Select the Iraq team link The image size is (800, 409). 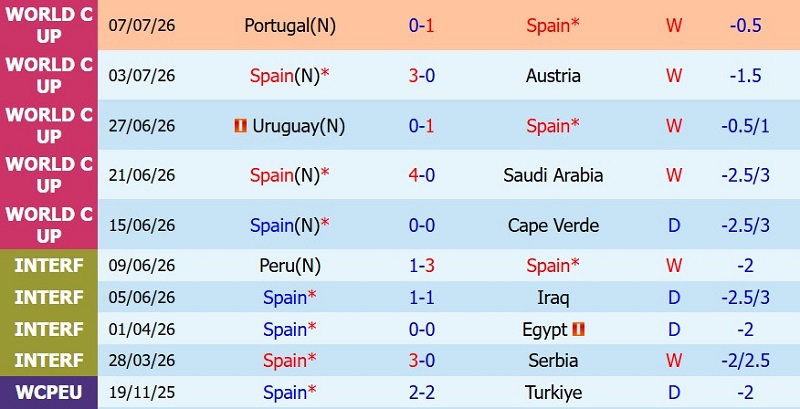click(553, 298)
